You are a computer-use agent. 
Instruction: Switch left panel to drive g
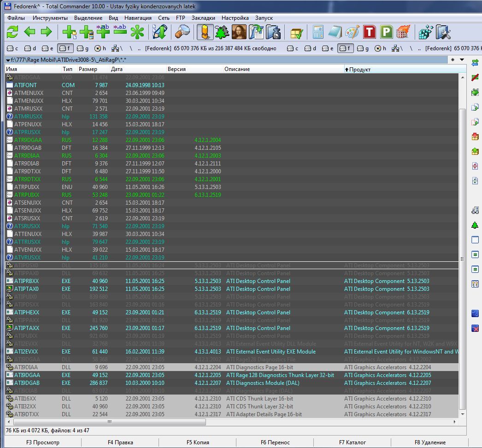click(x=82, y=48)
